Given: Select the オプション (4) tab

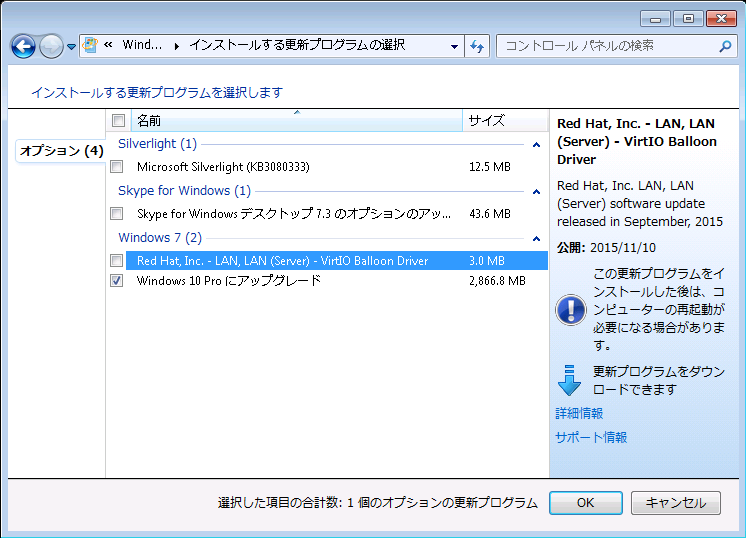Looking at the screenshot, I should pos(61,151).
